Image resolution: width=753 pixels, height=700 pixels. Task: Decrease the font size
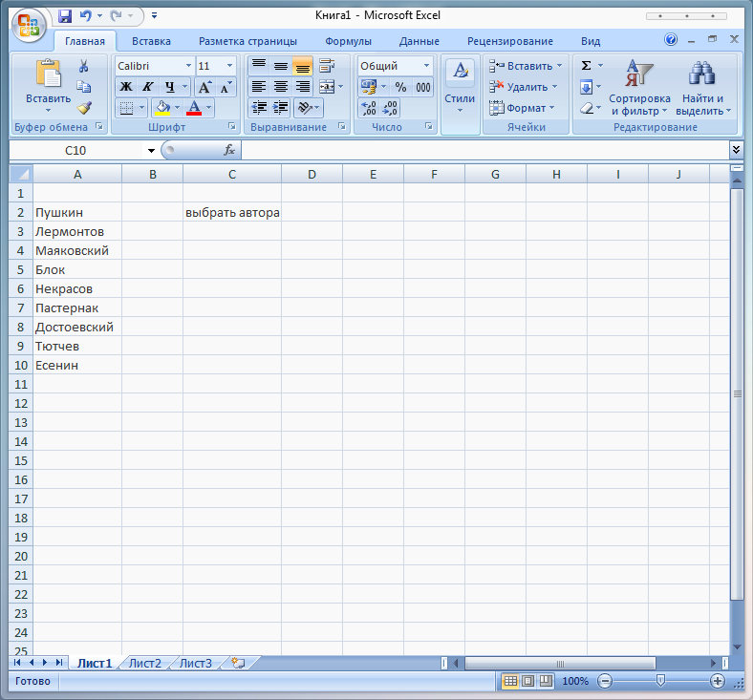tap(226, 87)
